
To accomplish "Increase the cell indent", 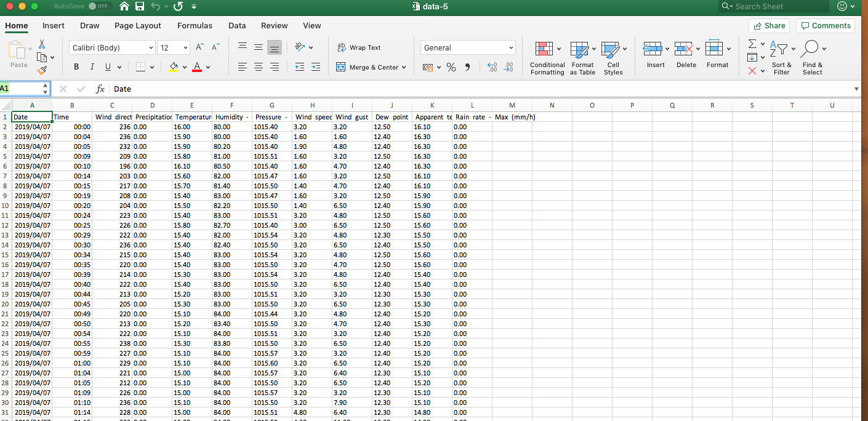I will coord(315,67).
